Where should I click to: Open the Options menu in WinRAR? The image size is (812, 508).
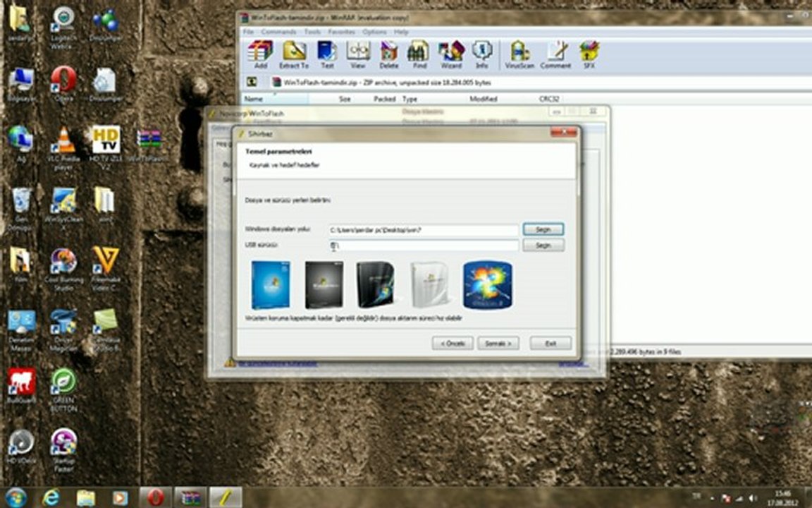tap(374, 32)
